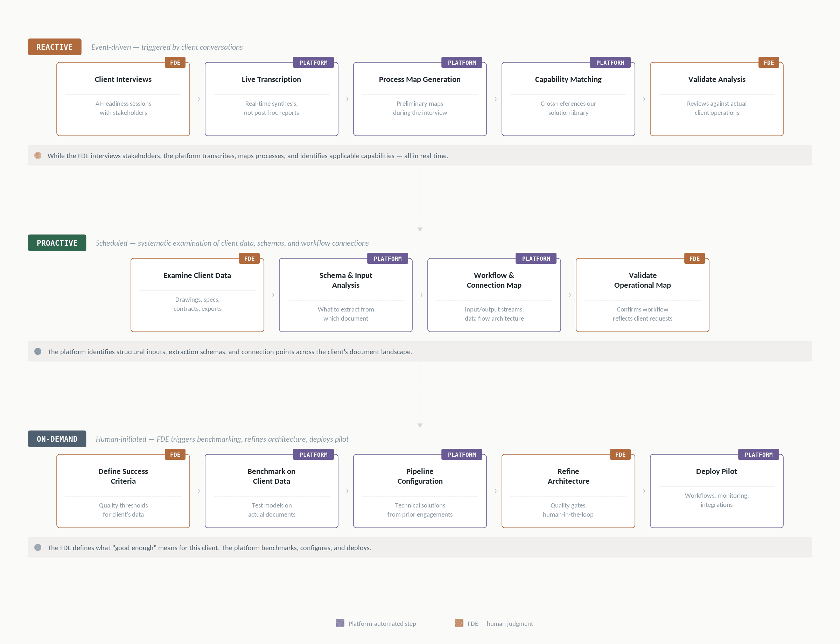Click the REACTIVE section label badge
The height and width of the screenshot is (644, 840).
pos(55,47)
